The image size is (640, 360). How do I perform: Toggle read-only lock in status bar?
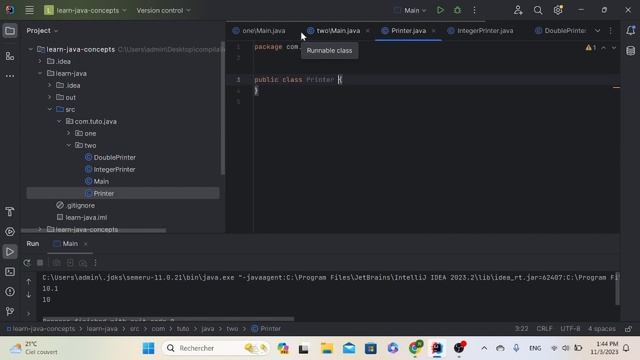click(x=628, y=329)
